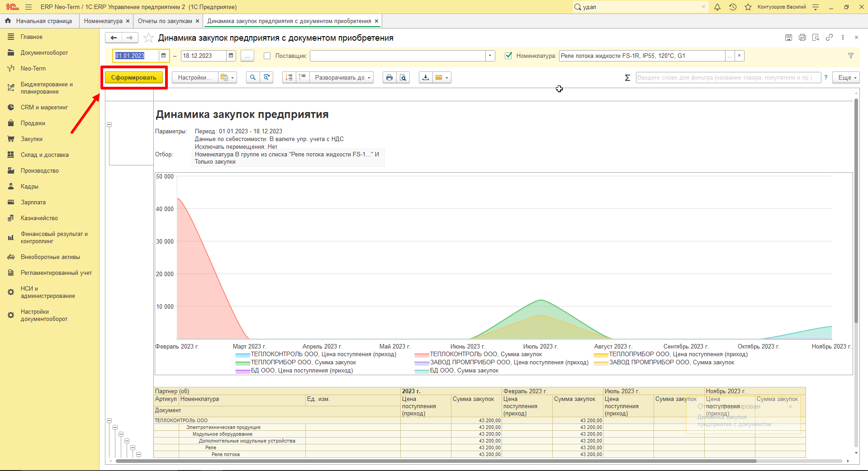Collapse the report header section minus toggle
Screen dimensions: 868x471
(109, 124)
